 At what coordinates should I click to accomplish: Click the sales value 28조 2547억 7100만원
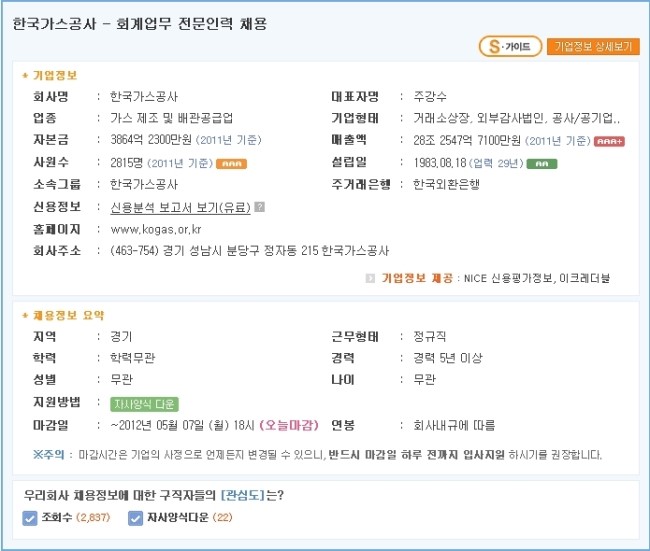pos(467,141)
